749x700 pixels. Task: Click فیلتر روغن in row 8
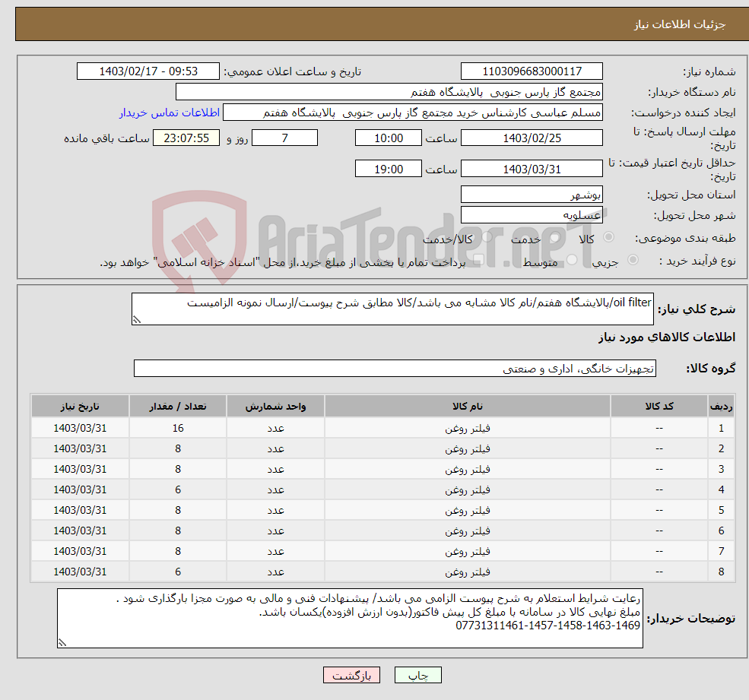(x=468, y=572)
